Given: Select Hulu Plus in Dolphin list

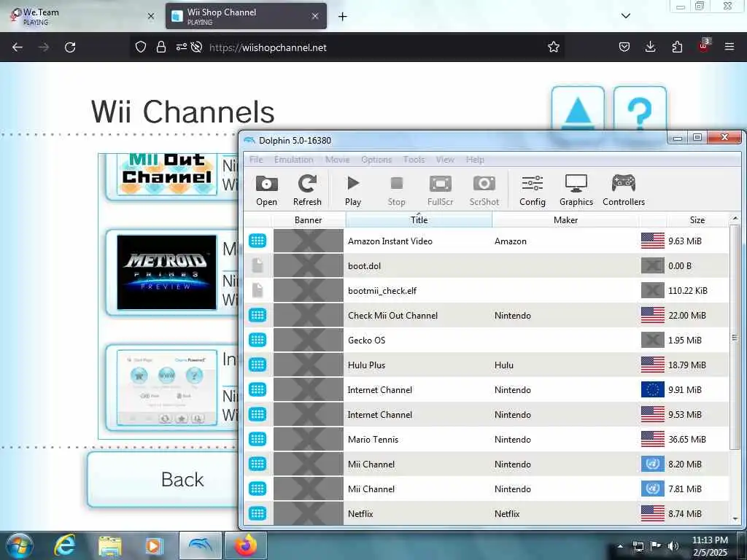Looking at the screenshot, I should (487, 365).
